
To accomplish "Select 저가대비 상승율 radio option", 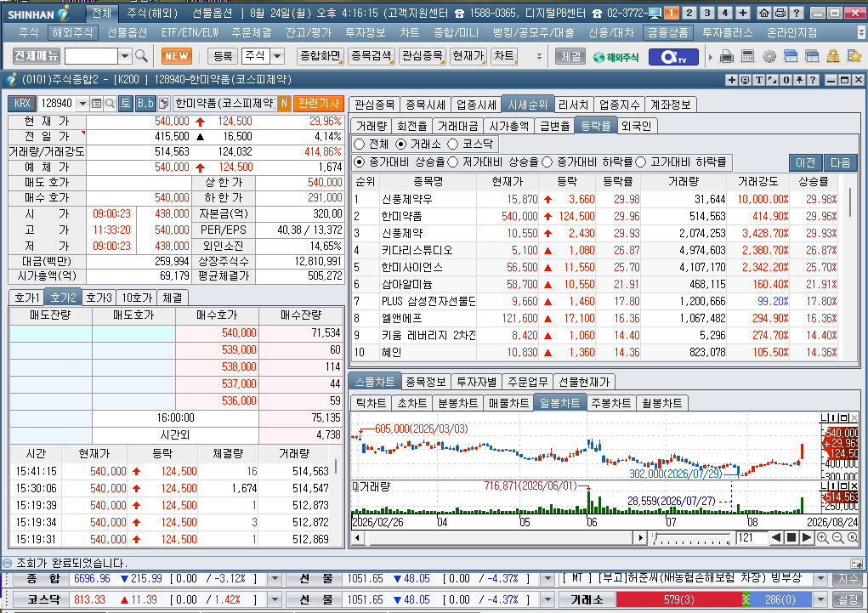I will coord(453,162).
